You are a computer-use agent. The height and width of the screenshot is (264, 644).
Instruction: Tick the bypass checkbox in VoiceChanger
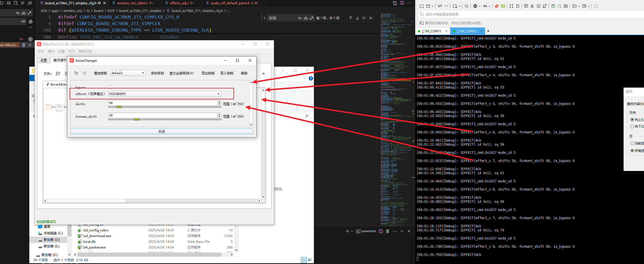(110, 87)
